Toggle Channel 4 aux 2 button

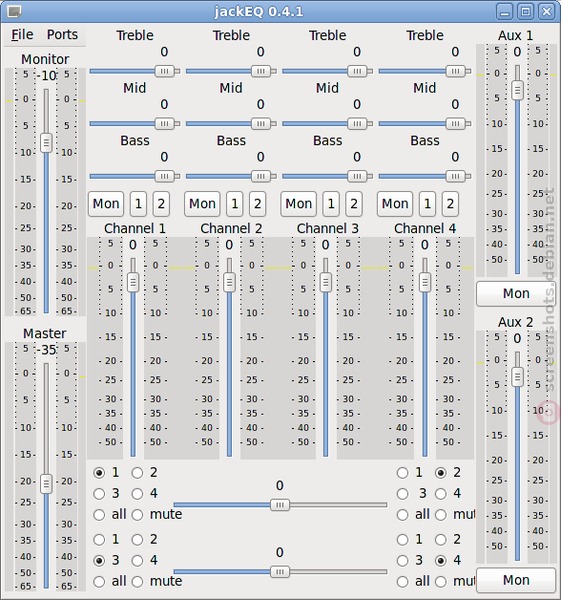pyautogui.click(x=450, y=204)
